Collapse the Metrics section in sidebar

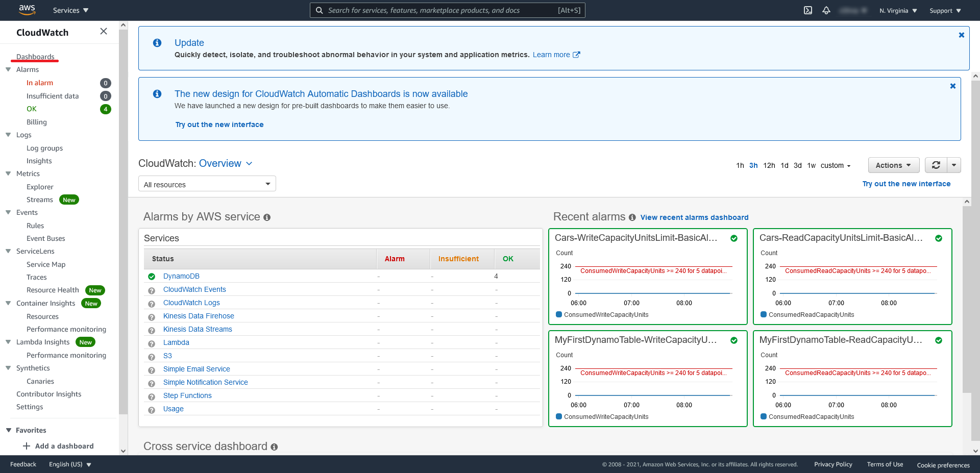click(x=8, y=173)
